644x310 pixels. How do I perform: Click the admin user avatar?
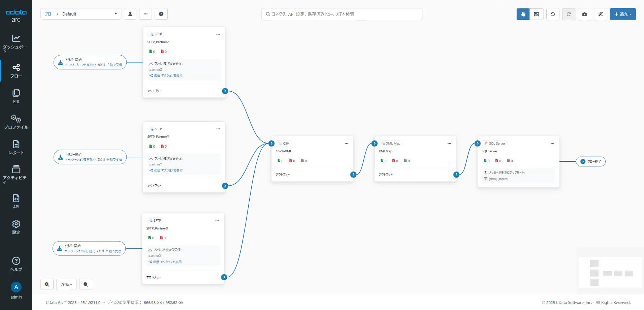[16, 287]
